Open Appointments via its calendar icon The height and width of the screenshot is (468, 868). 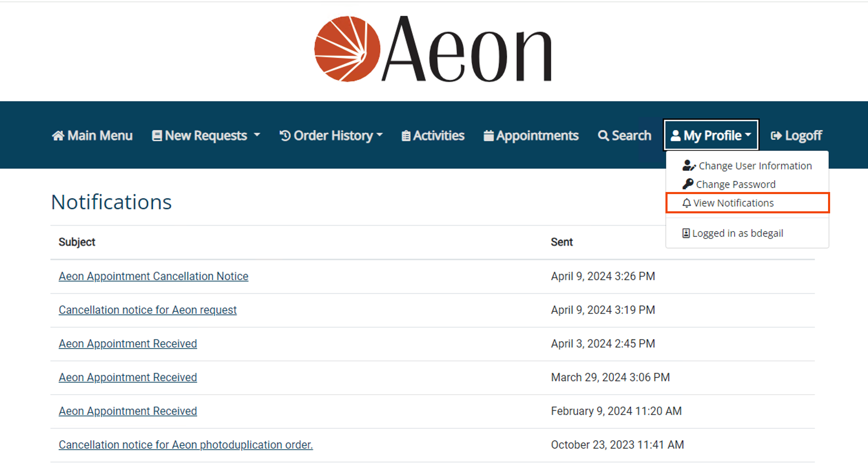coord(489,136)
